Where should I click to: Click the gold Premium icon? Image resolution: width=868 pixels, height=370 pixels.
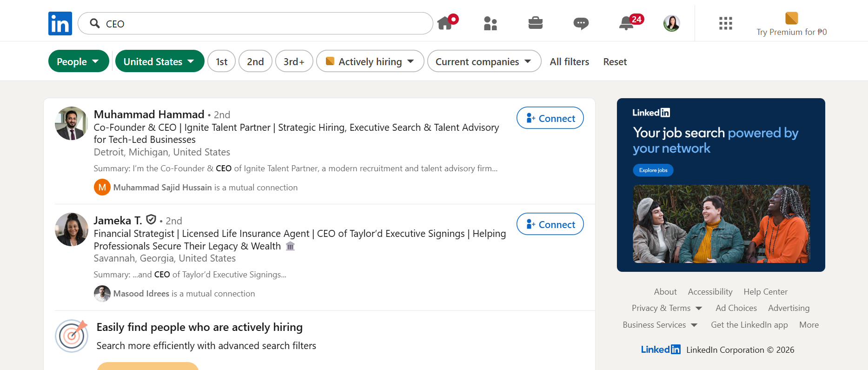click(x=791, y=18)
